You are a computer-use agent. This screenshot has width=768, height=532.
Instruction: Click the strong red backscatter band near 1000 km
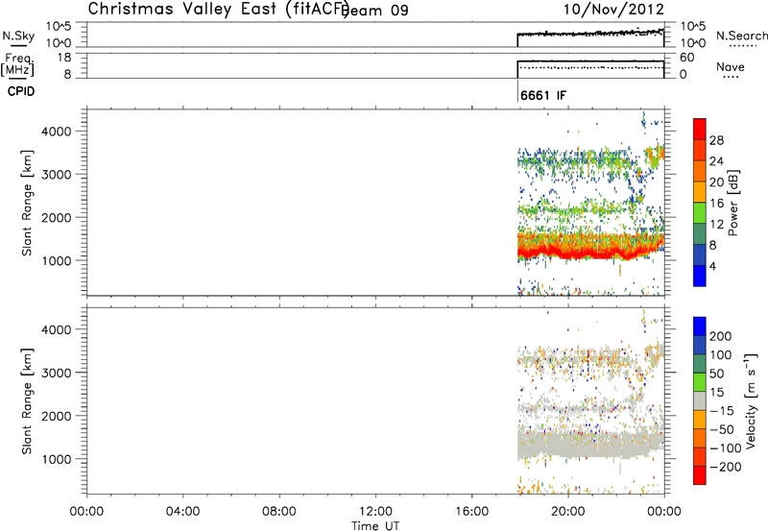tap(590, 252)
